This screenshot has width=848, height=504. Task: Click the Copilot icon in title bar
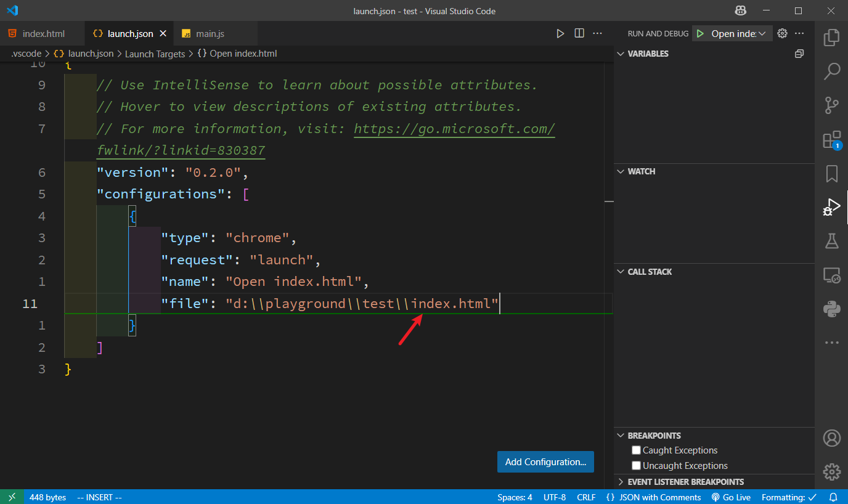pyautogui.click(x=740, y=10)
